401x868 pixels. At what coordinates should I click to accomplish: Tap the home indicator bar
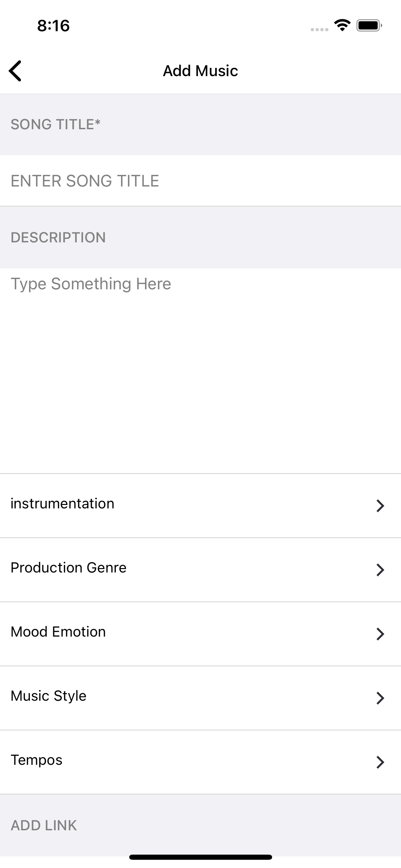[200, 857]
